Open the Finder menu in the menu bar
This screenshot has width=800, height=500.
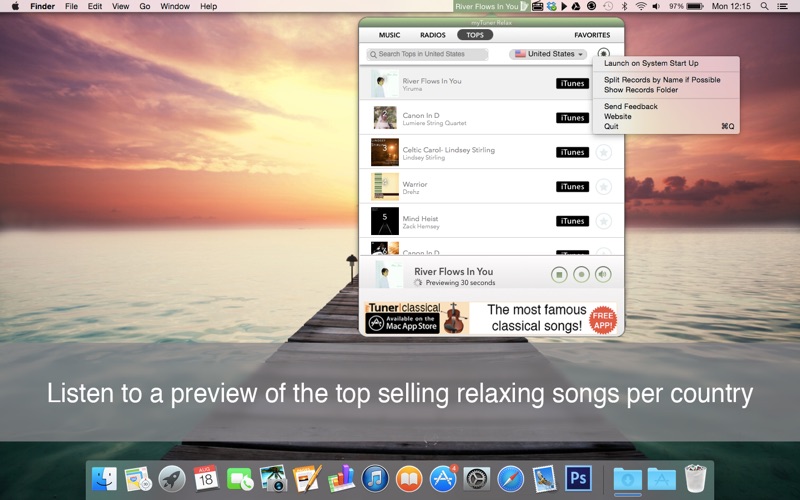click(x=42, y=6)
